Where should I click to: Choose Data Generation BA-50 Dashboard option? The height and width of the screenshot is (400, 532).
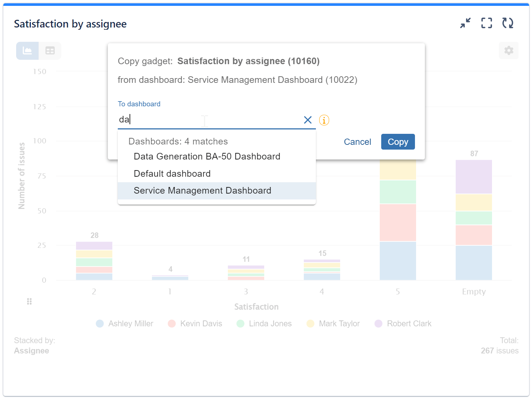[x=207, y=156]
